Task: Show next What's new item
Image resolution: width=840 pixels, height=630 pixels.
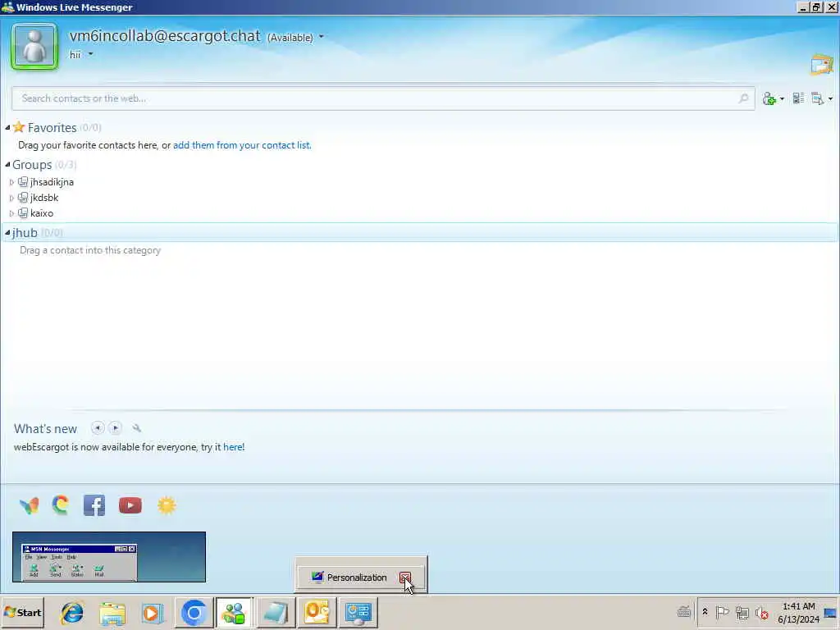Action: [x=115, y=428]
